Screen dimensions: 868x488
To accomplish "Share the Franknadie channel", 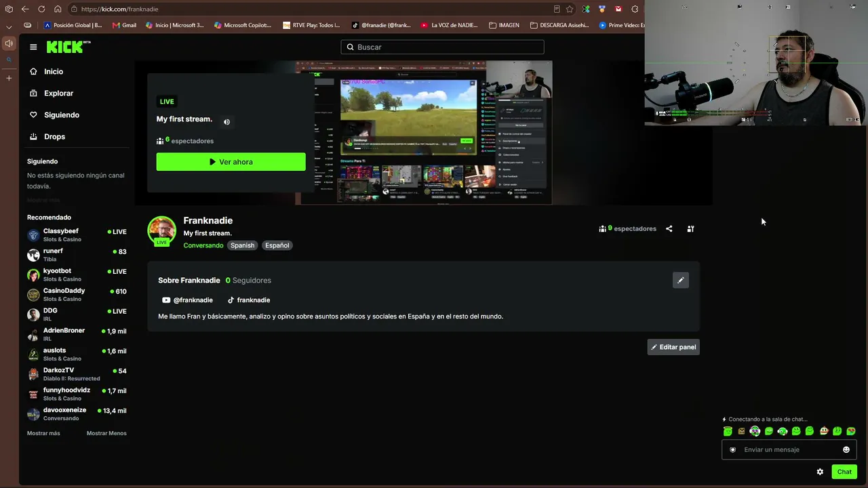I will click(x=669, y=228).
